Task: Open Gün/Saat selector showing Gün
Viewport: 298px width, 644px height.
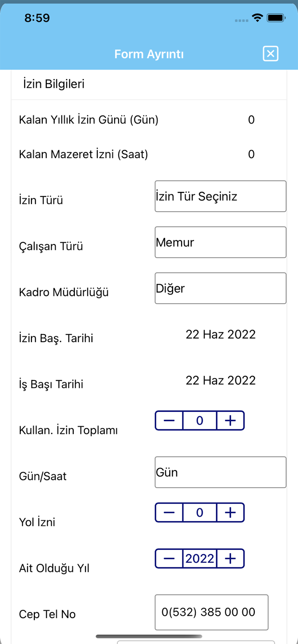Action: click(x=220, y=472)
